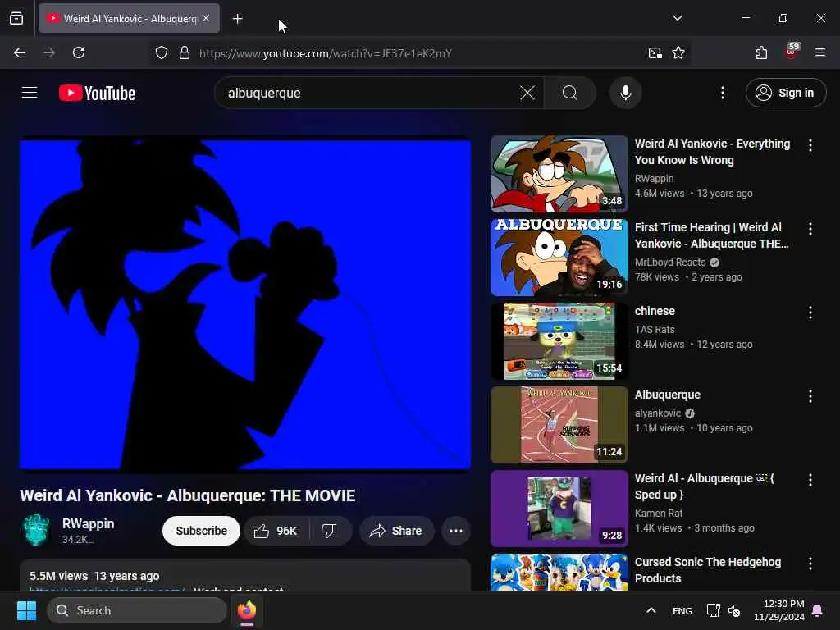840x630 pixels.
Task: Open Firefox View icon in tab bar
Action: [x=16, y=18]
